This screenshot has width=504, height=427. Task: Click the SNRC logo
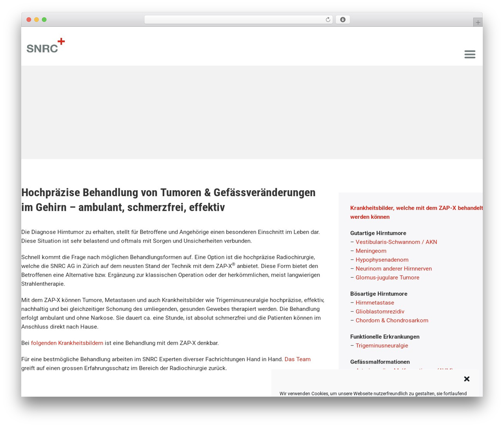tap(46, 45)
